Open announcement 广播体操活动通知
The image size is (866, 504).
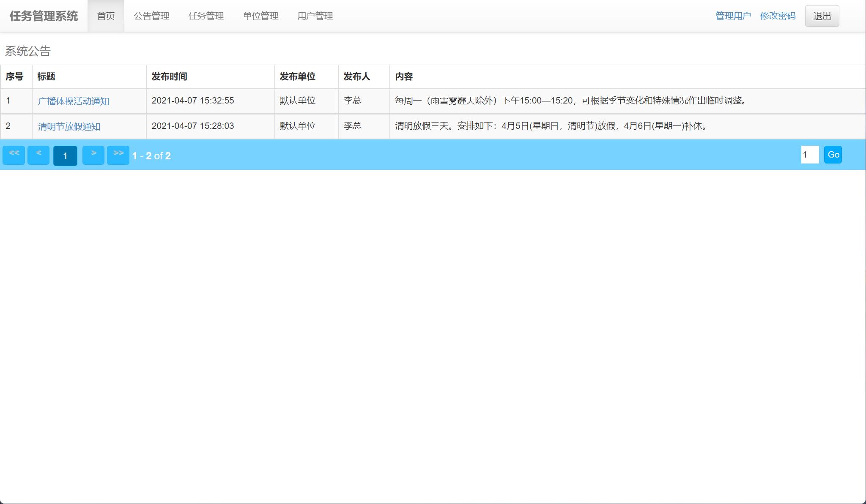coord(74,101)
